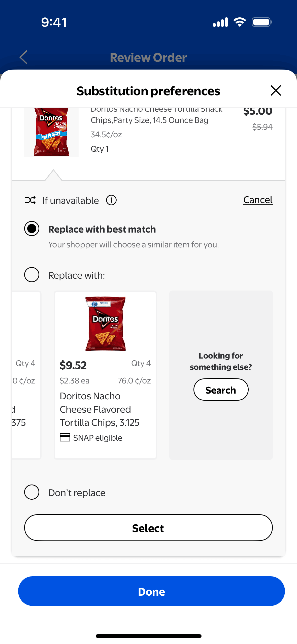Select Replace with best match option
Screen dimensions: 297x644
point(32,229)
